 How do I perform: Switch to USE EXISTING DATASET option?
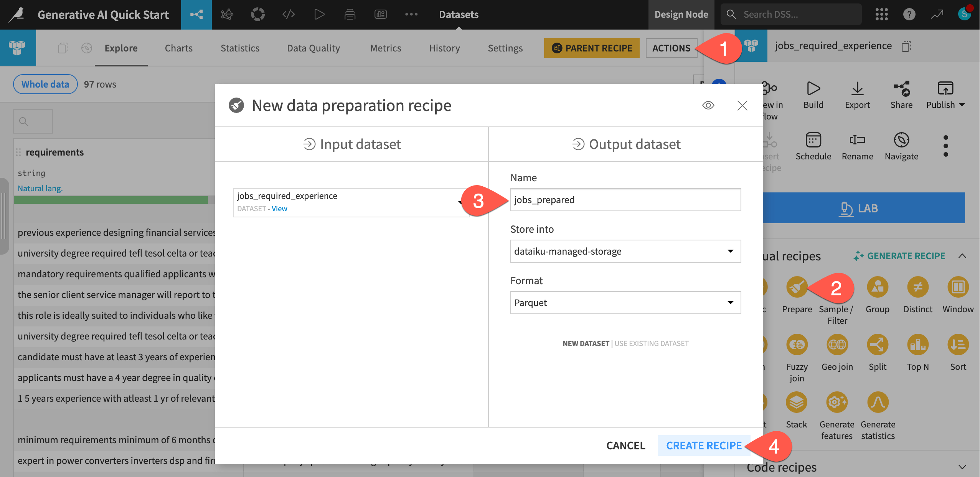coord(651,343)
